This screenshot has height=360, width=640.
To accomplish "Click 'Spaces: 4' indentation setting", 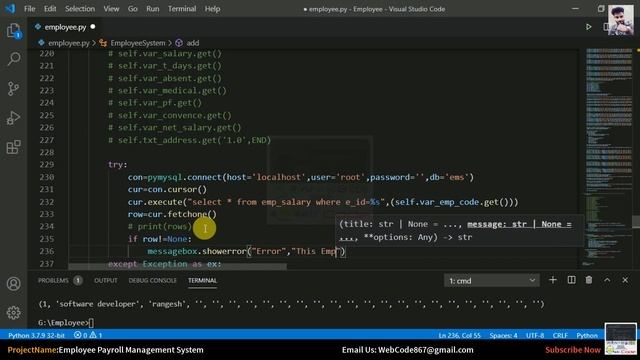I will pyautogui.click(x=503, y=335).
